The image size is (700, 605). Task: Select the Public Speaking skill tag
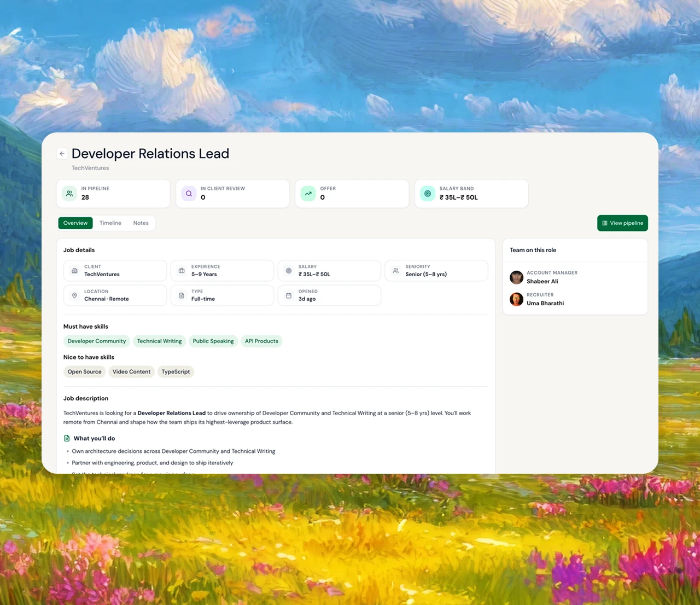[213, 341]
